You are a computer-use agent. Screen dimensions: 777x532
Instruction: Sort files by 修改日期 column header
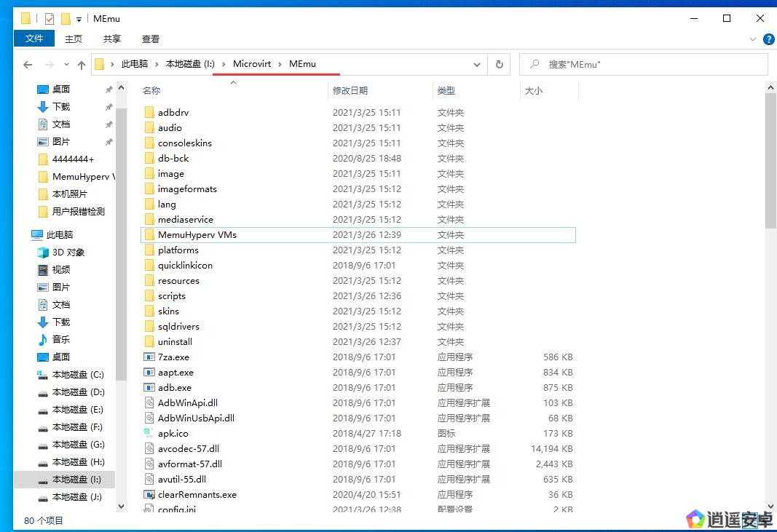pyautogui.click(x=350, y=90)
